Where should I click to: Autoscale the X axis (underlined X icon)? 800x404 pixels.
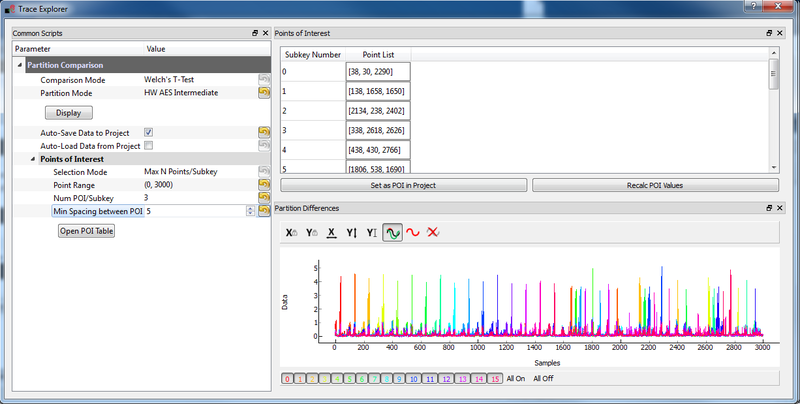pos(332,233)
